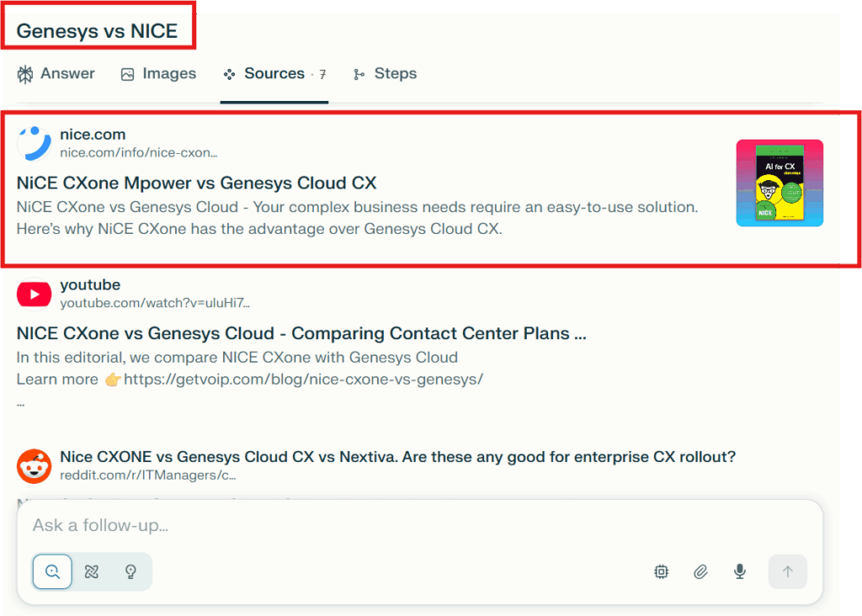Click the 'youtube' source name
The height and width of the screenshot is (616, 862).
coord(90,284)
